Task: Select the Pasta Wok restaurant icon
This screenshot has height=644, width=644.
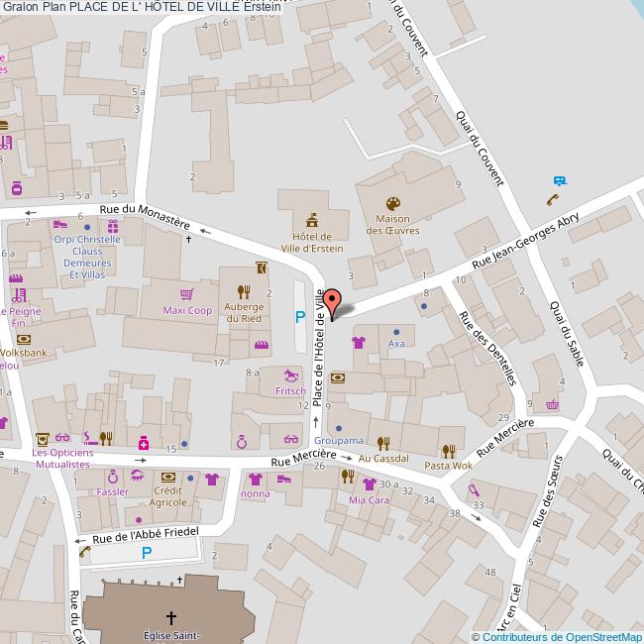Action: 449,451
